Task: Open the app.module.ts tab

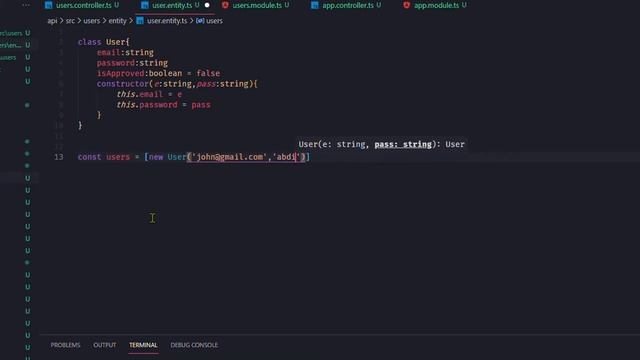Action: [436, 5]
